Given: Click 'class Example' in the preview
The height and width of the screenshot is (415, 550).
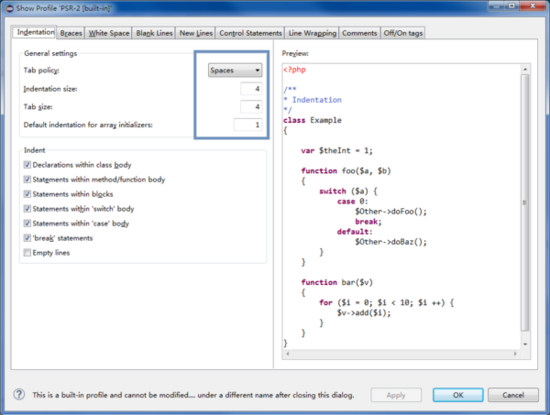Looking at the screenshot, I should (x=313, y=120).
